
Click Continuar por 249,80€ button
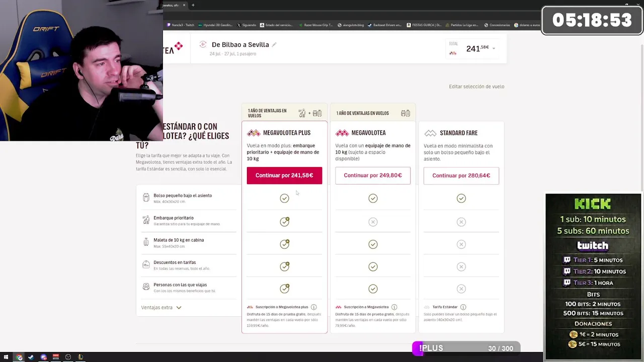373,175
